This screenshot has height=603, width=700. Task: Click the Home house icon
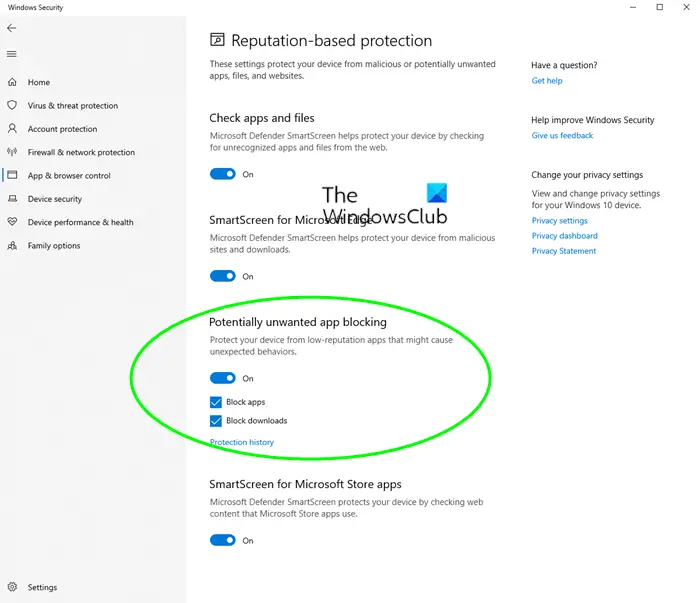pyautogui.click(x=12, y=82)
